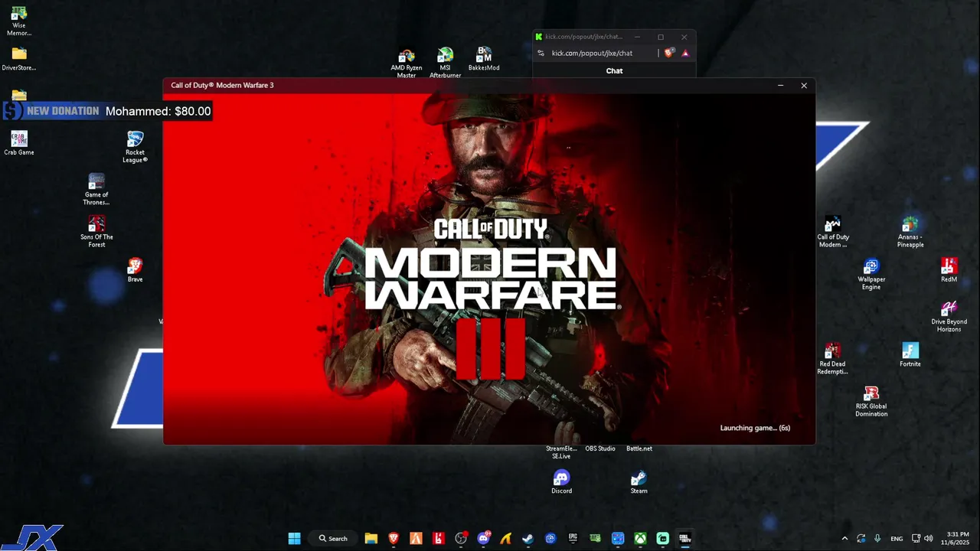Close the kick.com chat popout window
Screen dimensions: 980x551
coord(684,37)
